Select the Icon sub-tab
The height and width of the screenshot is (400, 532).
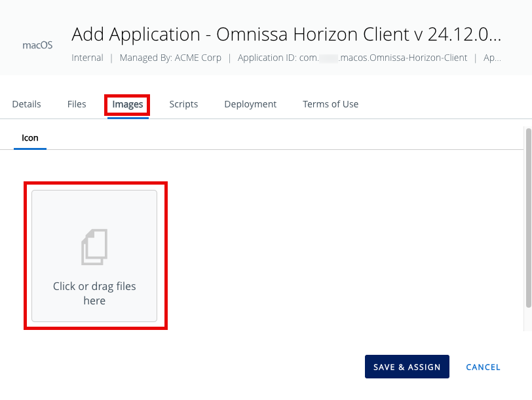(29, 137)
